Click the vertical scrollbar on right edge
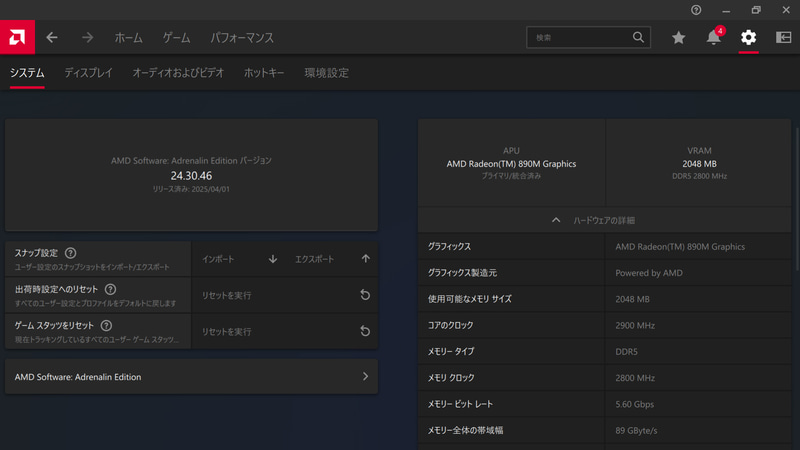The height and width of the screenshot is (450, 800). [x=797, y=199]
